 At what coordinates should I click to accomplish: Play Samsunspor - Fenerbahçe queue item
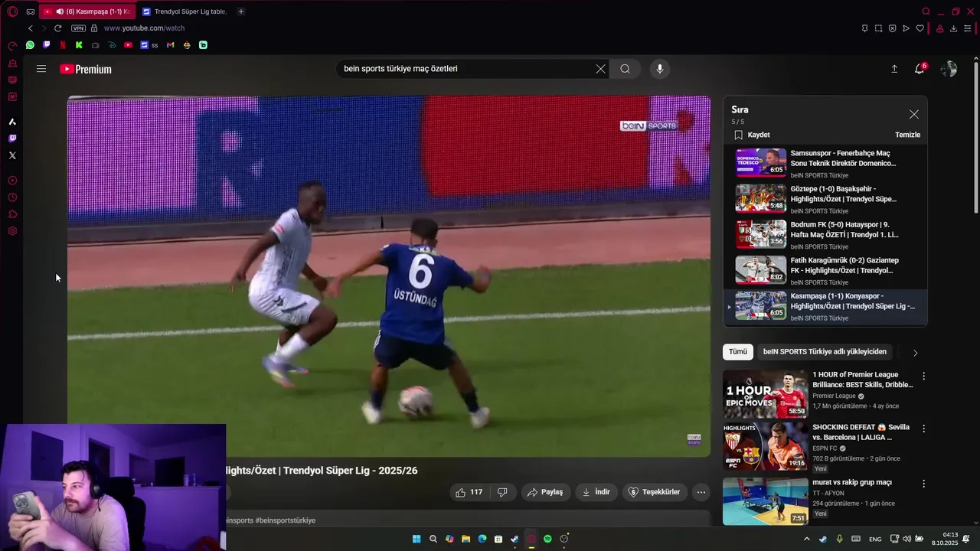827,163
